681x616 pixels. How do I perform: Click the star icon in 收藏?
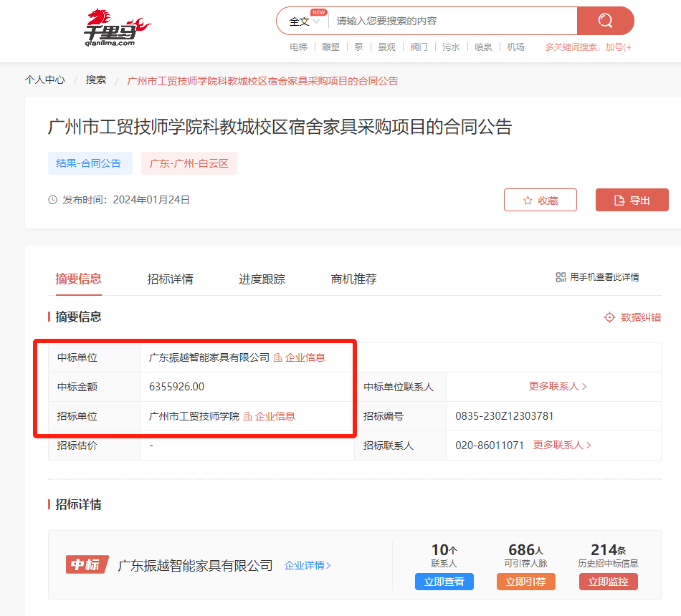pyautogui.click(x=528, y=201)
